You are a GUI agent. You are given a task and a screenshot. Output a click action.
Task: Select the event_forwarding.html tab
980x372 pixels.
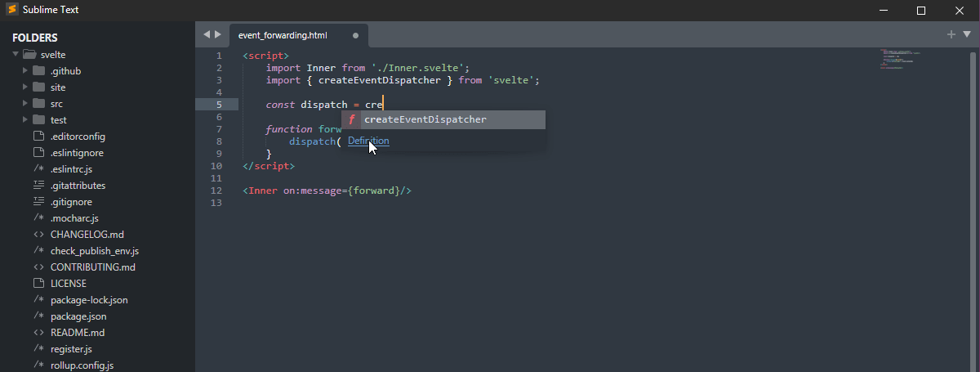(x=283, y=36)
